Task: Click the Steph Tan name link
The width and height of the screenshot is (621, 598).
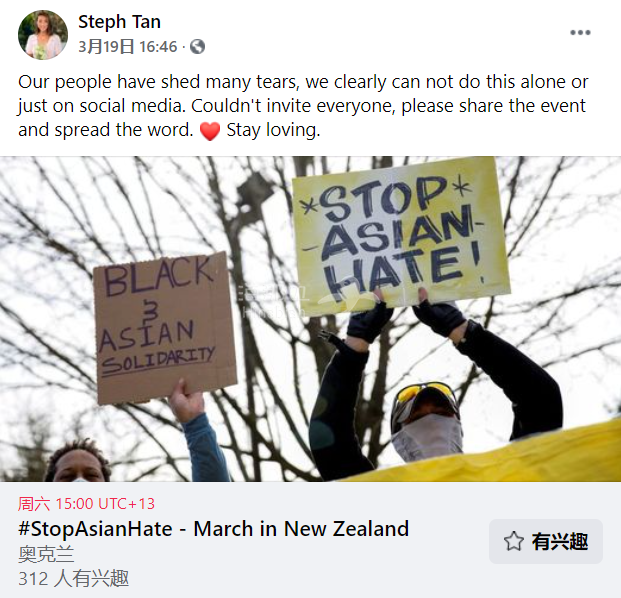Action: pyautogui.click(x=119, y=22)
